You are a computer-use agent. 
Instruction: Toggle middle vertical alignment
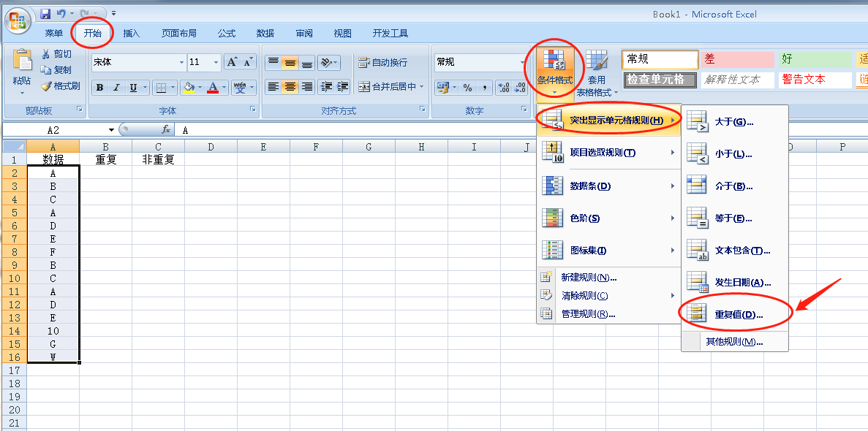(x=290, y=62)
